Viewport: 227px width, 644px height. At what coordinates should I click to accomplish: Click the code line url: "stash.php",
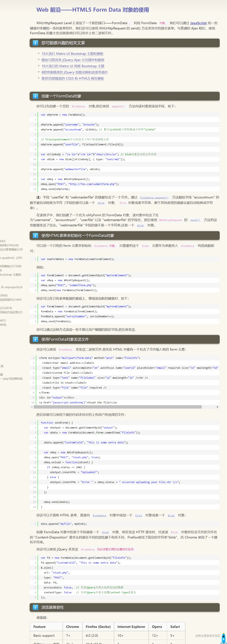(57, 572)
